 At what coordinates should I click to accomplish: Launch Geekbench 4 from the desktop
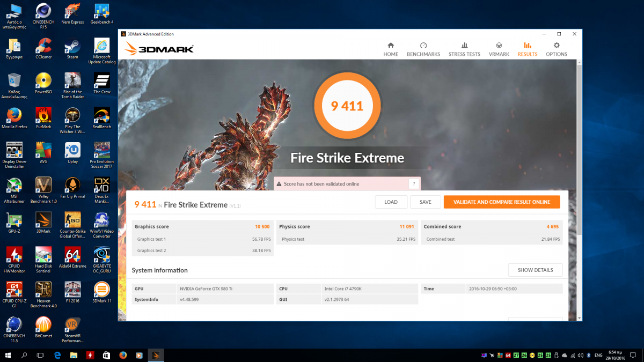pos(102,14)
